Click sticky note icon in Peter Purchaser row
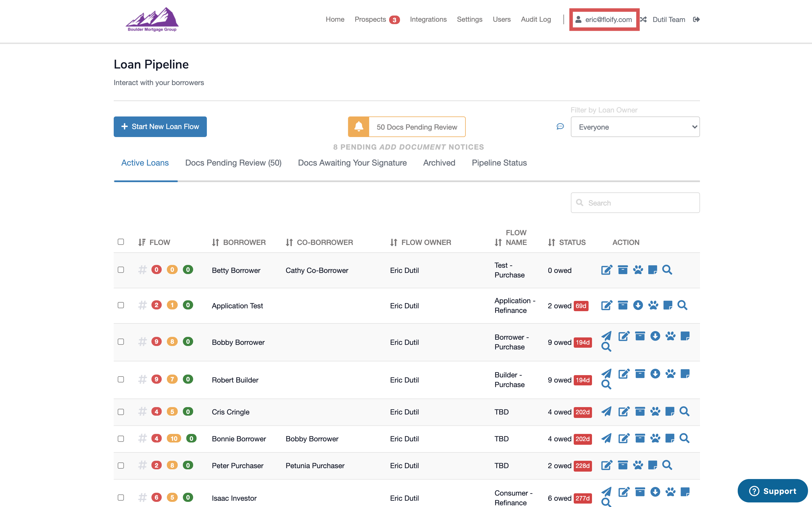The image size is (812, 507). (x=652, y=465)
